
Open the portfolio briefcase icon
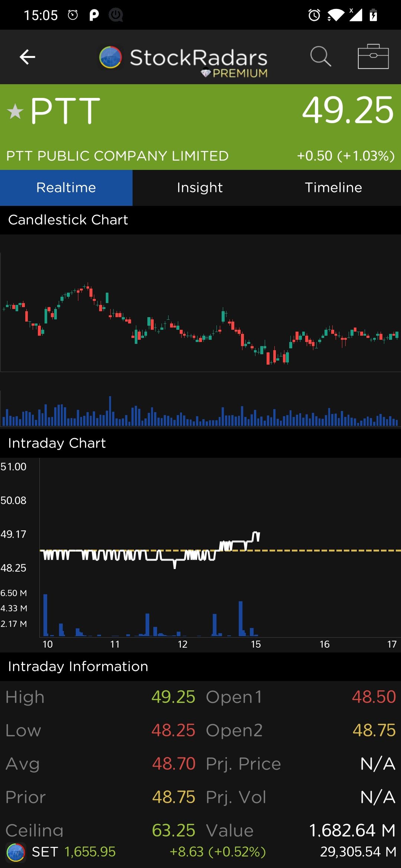[x=373, y=57]
